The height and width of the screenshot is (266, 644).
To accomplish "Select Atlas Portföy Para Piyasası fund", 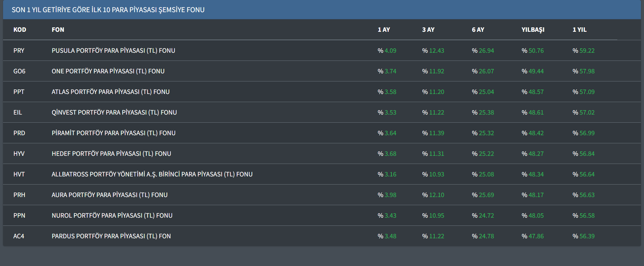I will [111, 92].
